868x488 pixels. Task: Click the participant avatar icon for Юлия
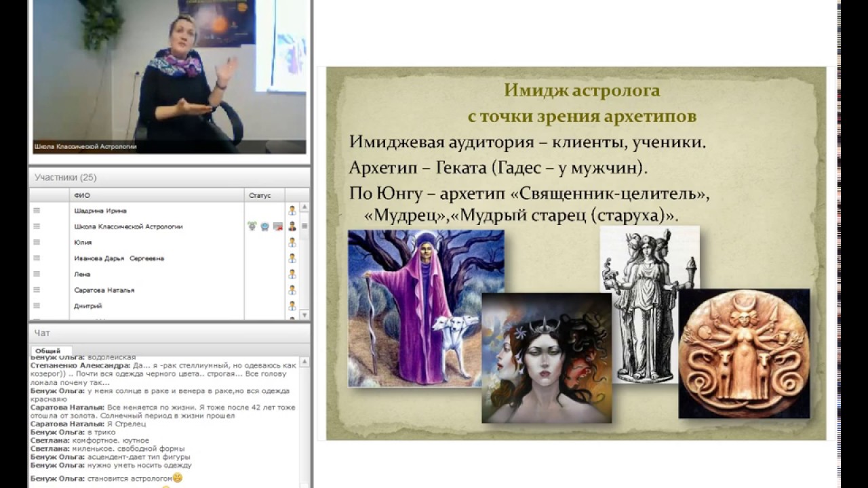[292, 242]
